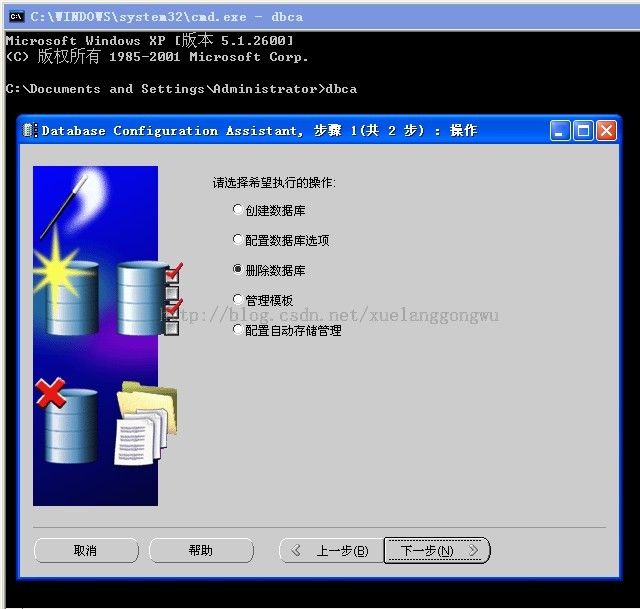The image size is (640, 609).
Task: Click the folder with documents template image
Action: click(146, 423)
